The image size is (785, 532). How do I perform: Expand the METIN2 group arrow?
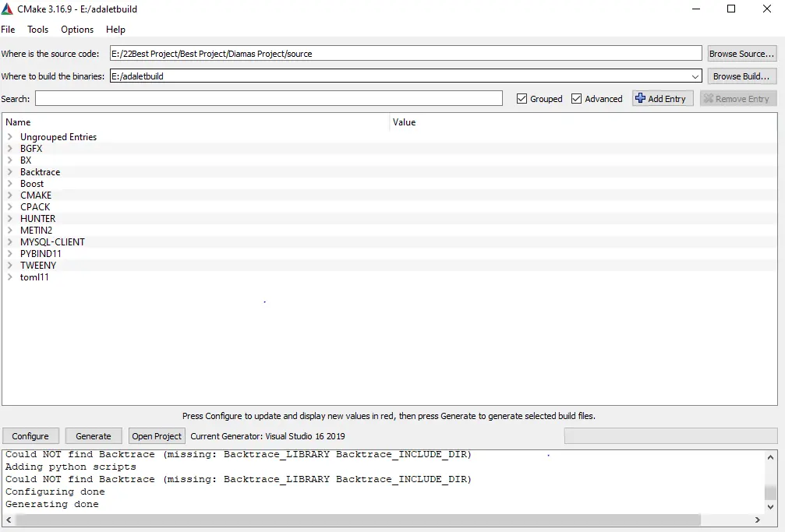10,231
